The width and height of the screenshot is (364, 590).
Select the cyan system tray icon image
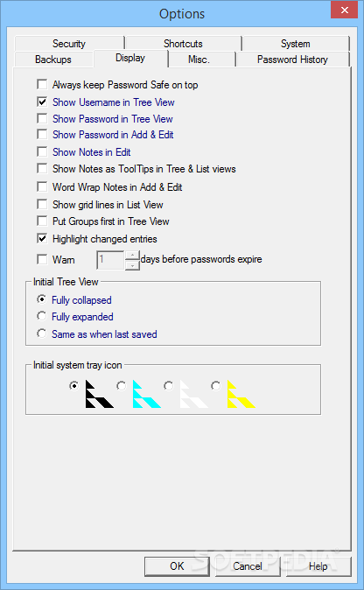click(x=147, y=394)
